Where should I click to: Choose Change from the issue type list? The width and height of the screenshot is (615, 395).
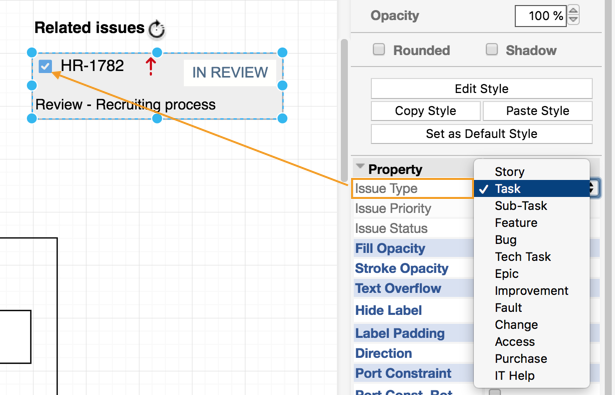(532, 324)
